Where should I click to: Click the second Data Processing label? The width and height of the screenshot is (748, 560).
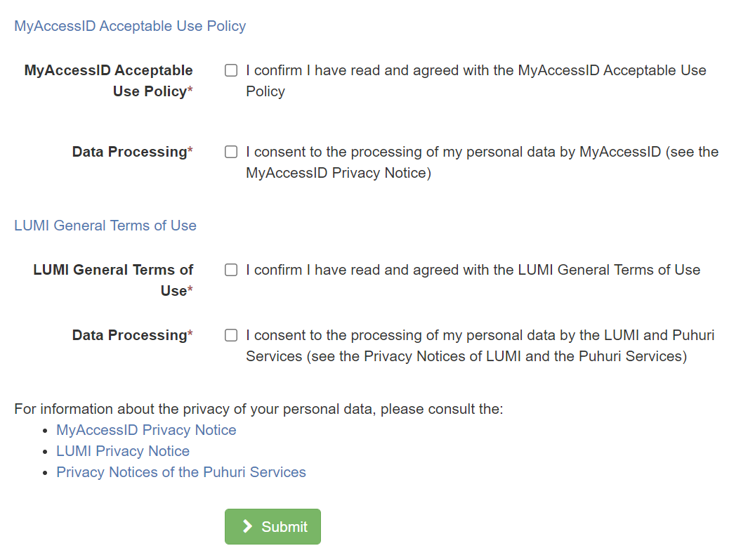click(x=132, y=335)
